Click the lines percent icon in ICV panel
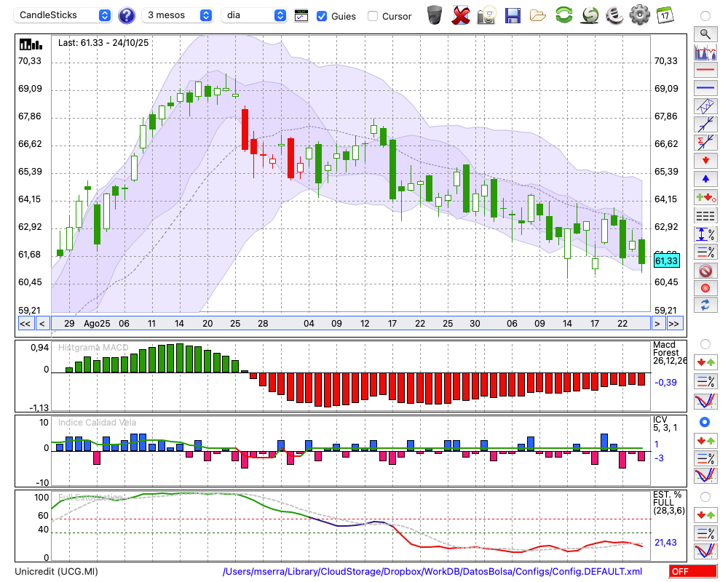This screenshot has width=728, height=582. (x=705, y=458)
